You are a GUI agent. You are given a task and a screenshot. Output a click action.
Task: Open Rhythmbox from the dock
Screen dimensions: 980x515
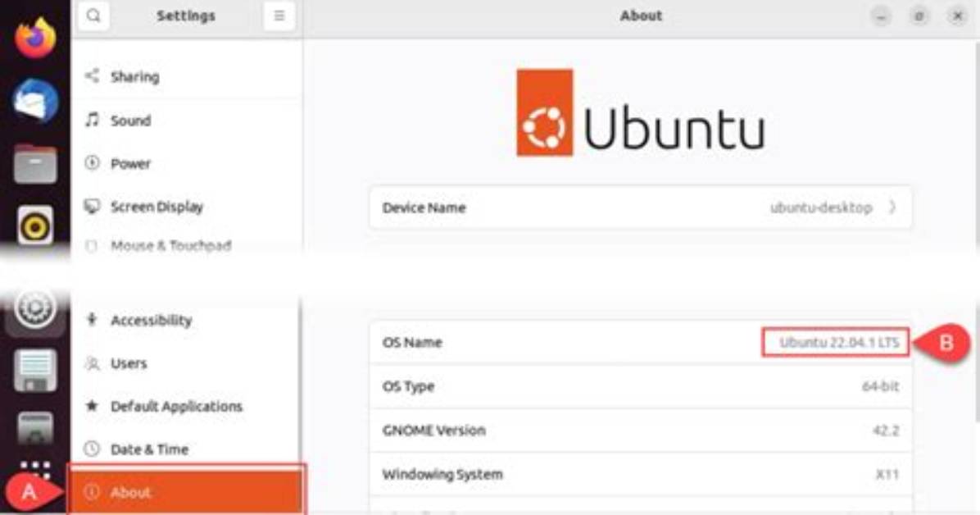(35, 226)
